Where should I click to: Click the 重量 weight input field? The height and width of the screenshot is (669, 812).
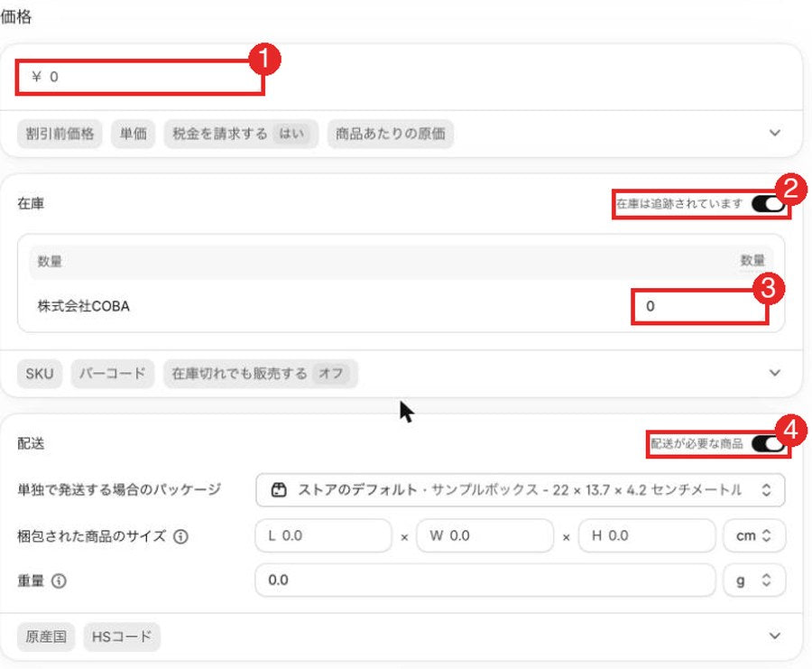click(485, 581)
